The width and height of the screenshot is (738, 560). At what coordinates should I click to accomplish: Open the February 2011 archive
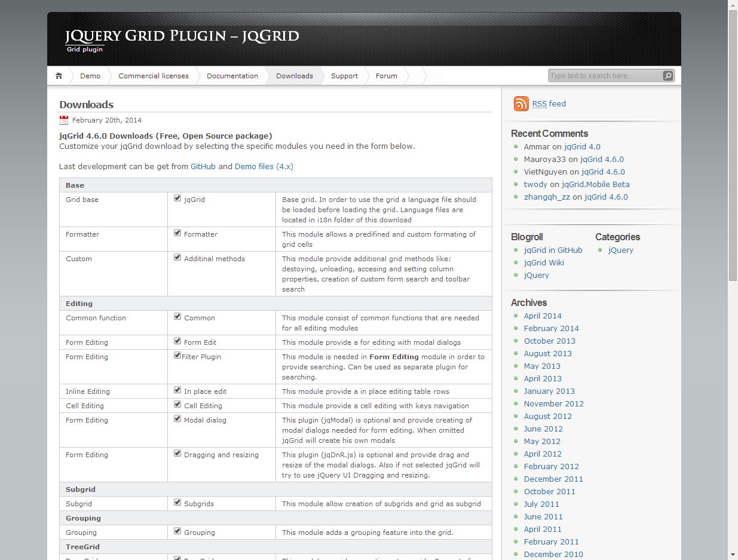552,542
